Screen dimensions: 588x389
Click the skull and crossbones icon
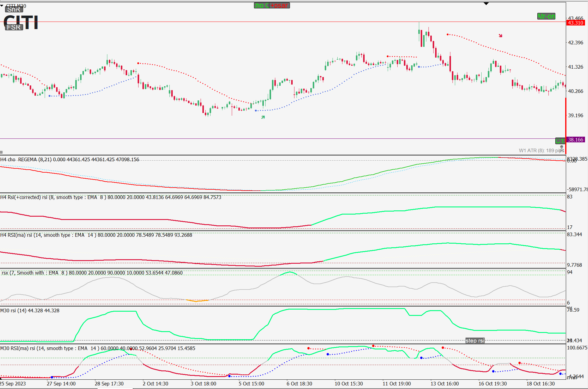562,148
